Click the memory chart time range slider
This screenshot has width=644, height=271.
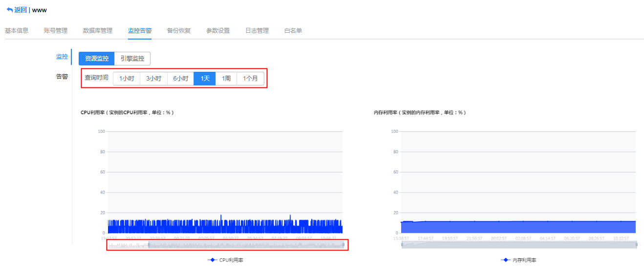[x=519, y=245]
